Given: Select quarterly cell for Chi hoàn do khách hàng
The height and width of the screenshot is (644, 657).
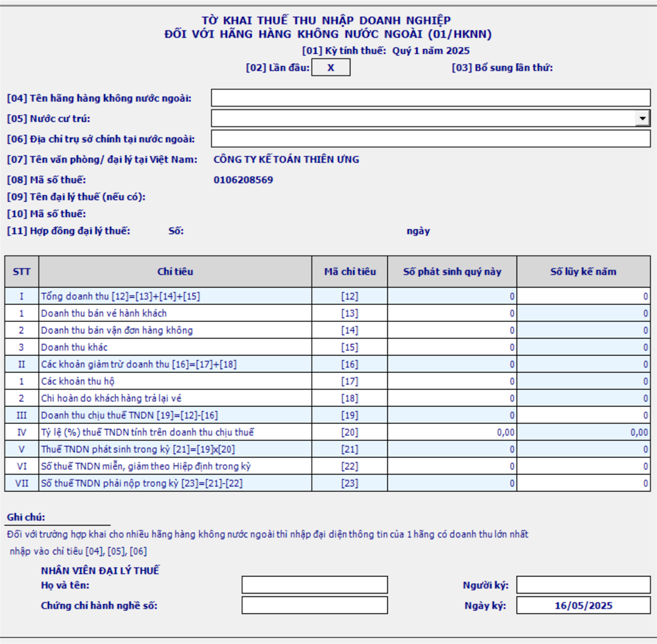Looking at the screenshot, I should (x=451, y=398).
